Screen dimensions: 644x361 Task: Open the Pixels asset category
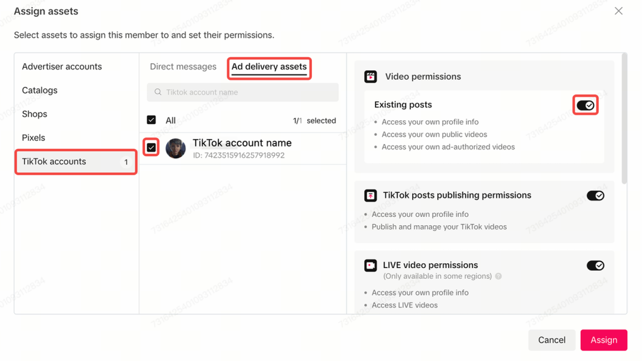[x=33, y=138]
